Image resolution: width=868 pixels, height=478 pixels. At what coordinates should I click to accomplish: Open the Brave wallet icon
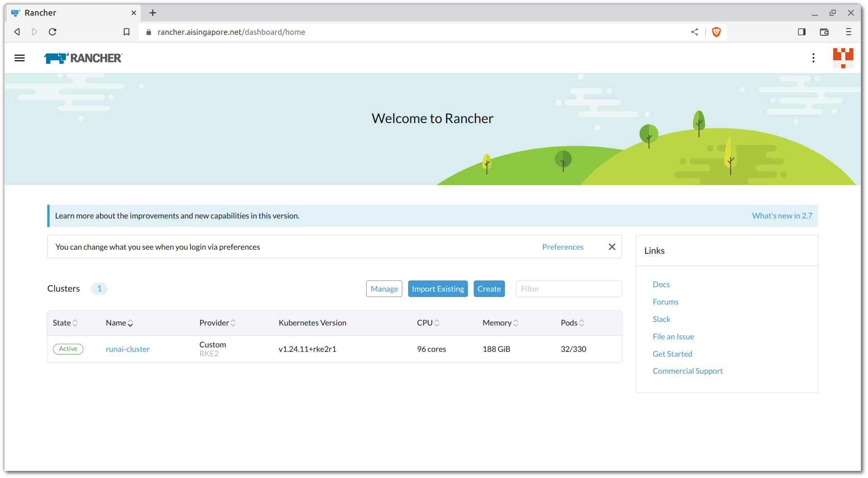pyautogui.click(x=824, y=32)
